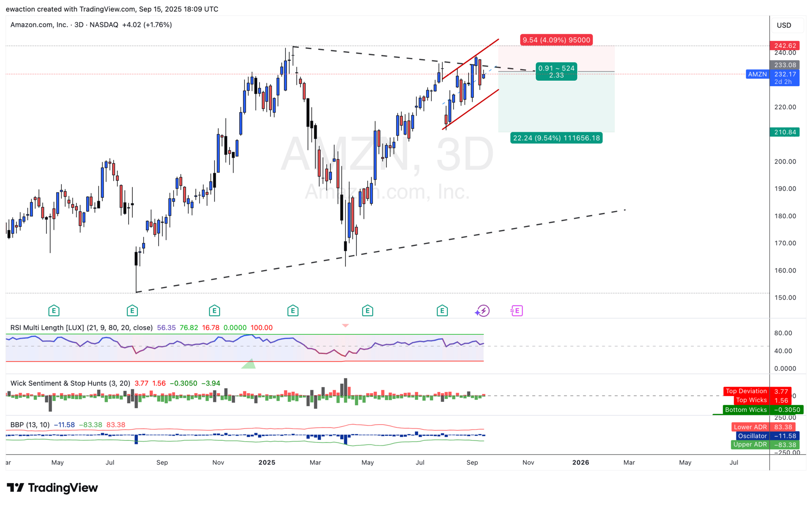Click the purple upcoming earnings icon

pos(517,311)
